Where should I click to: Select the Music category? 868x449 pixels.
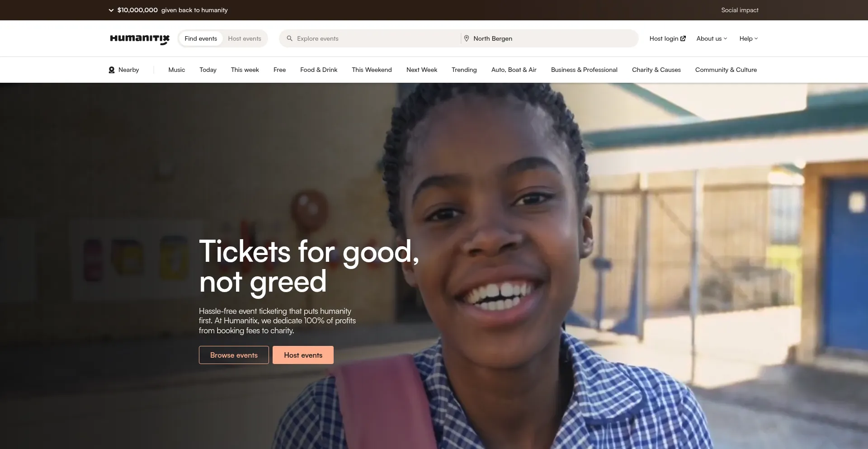[x=177, y=70]
